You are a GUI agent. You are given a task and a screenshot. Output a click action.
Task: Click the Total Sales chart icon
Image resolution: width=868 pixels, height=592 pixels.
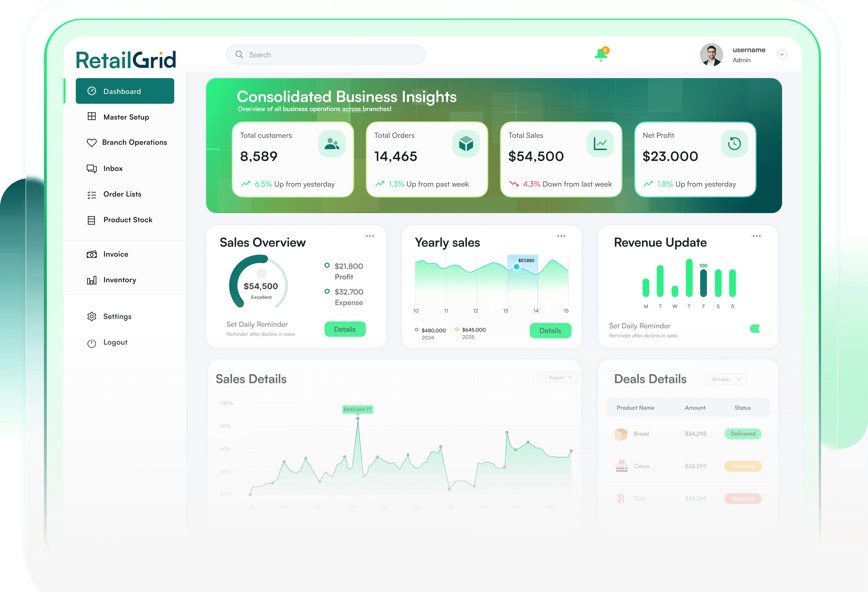(x=600, y=143)
